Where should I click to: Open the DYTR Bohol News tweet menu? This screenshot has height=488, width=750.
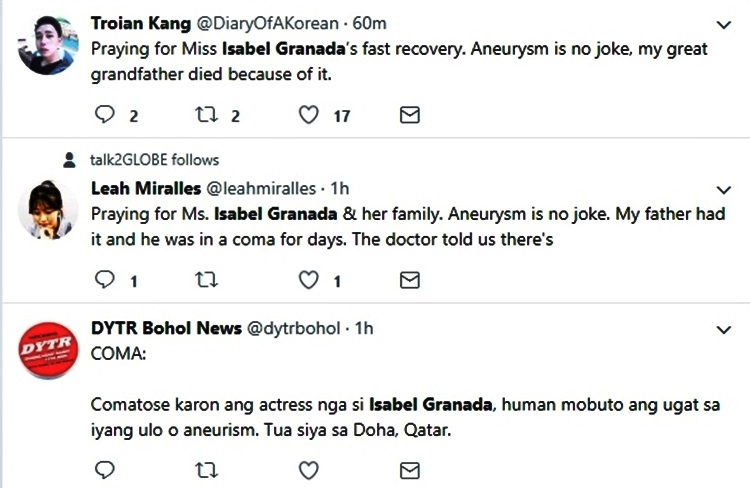click(725, 329)
